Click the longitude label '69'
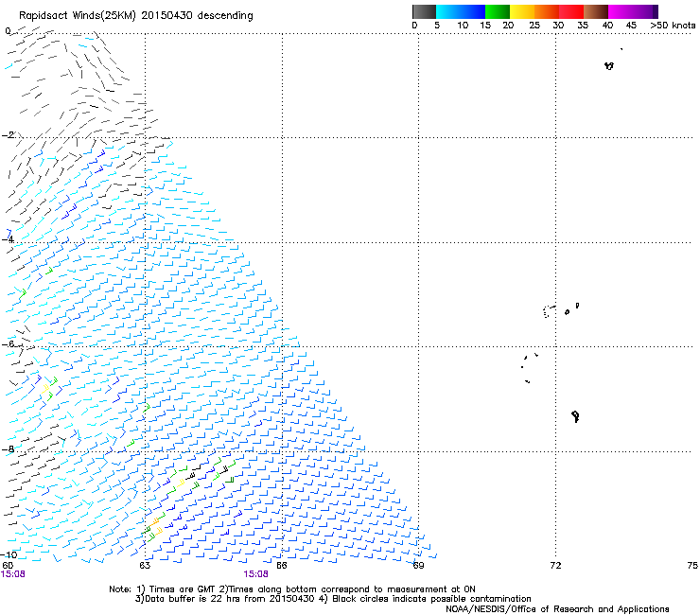 click(x=418, y=566)
